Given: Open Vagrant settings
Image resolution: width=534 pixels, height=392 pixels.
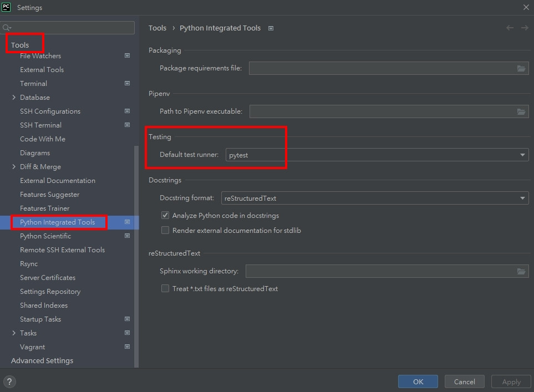Looking at the screenshot, I should click(32, 347).
